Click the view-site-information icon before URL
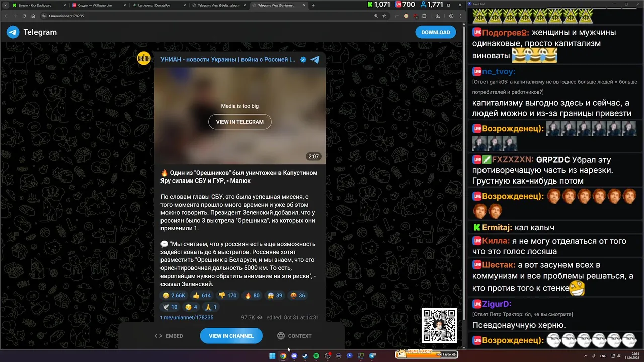644x362 pixels. pyautogui.click(x=44, y=16)
